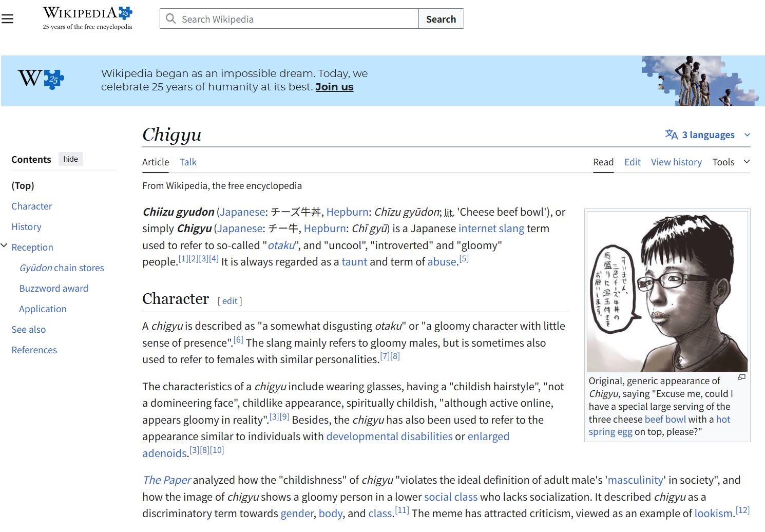Go to History in Contents
Image resolution: width=765 pixels, height=532 pixels.
click(26, 226)
